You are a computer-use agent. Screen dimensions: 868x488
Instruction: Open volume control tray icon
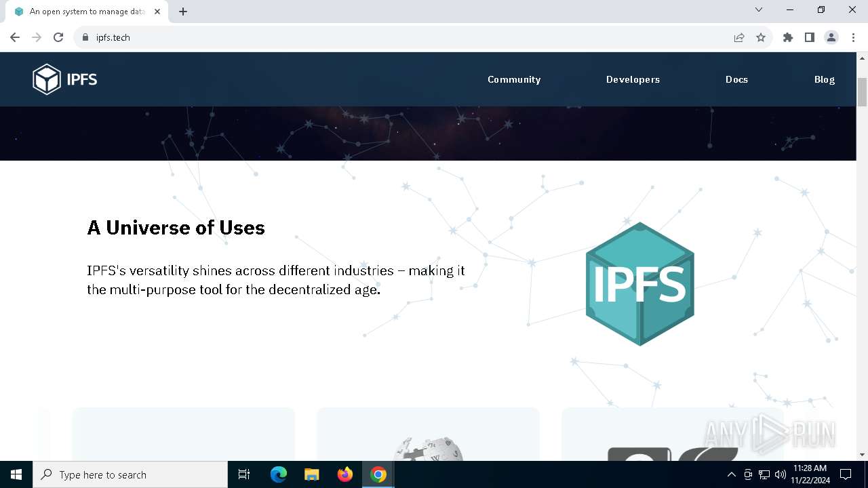click(x=781, y=474)
